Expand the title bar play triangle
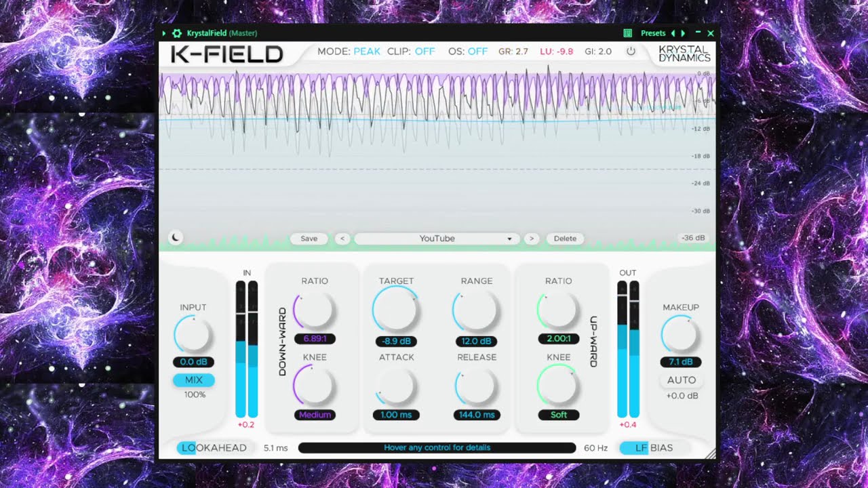 tap(164, 33)
